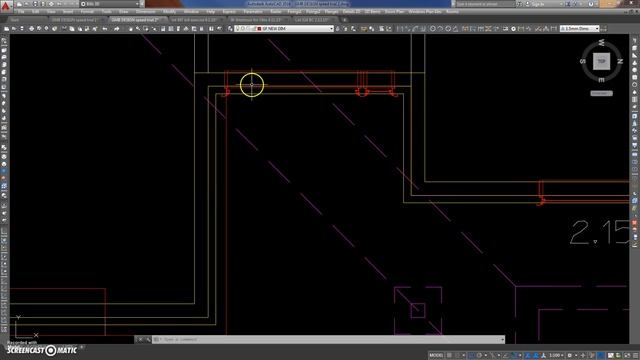Toggle annotation visibility in status bar
Viewport: 640px width, 360px height.
[528, 356]
